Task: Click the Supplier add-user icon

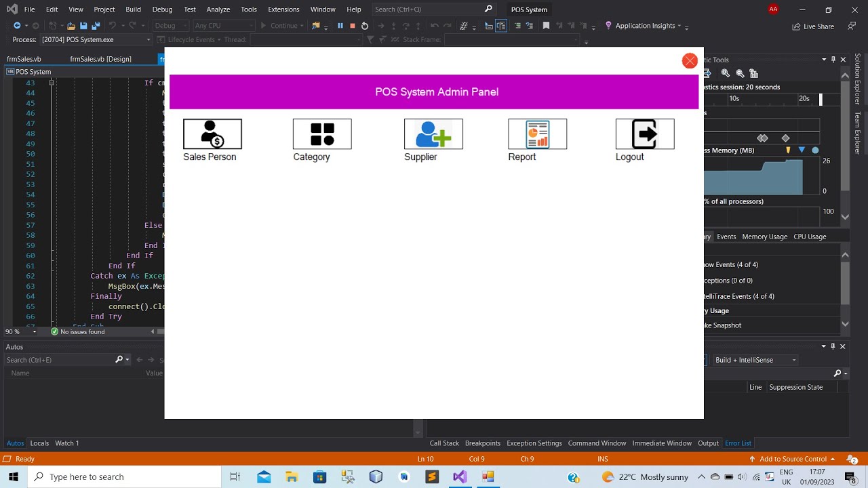Action: coord(433,134)
